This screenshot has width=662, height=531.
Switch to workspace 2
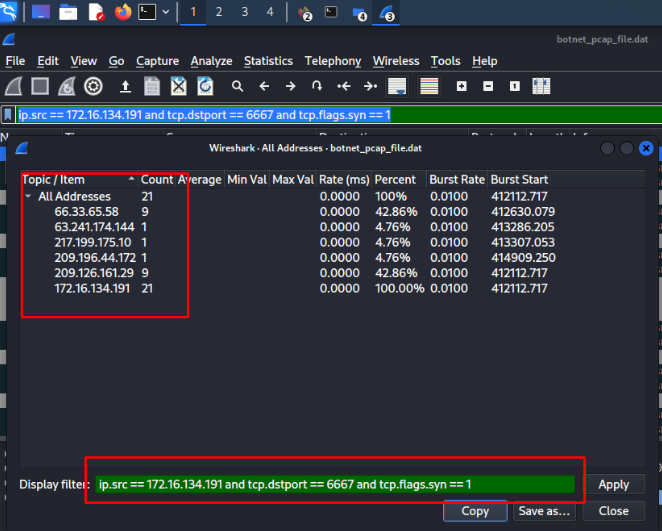(x=219, y=12)
